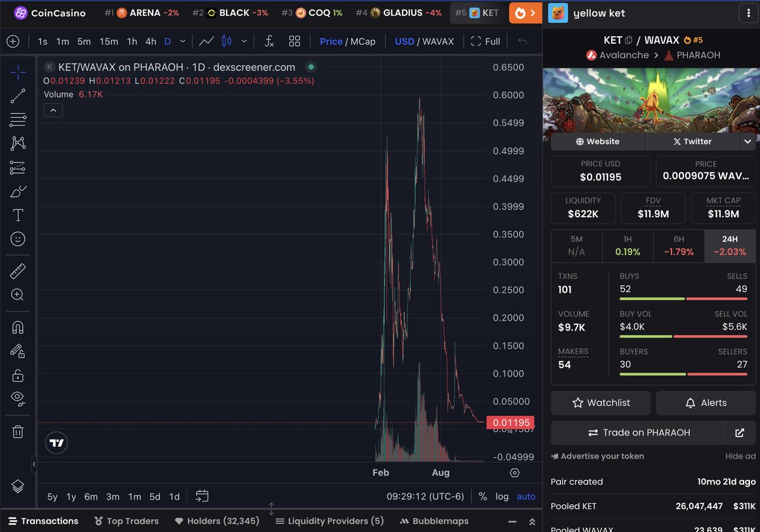
Task: Click the trending fire arrow button
Action: point(525,13)
